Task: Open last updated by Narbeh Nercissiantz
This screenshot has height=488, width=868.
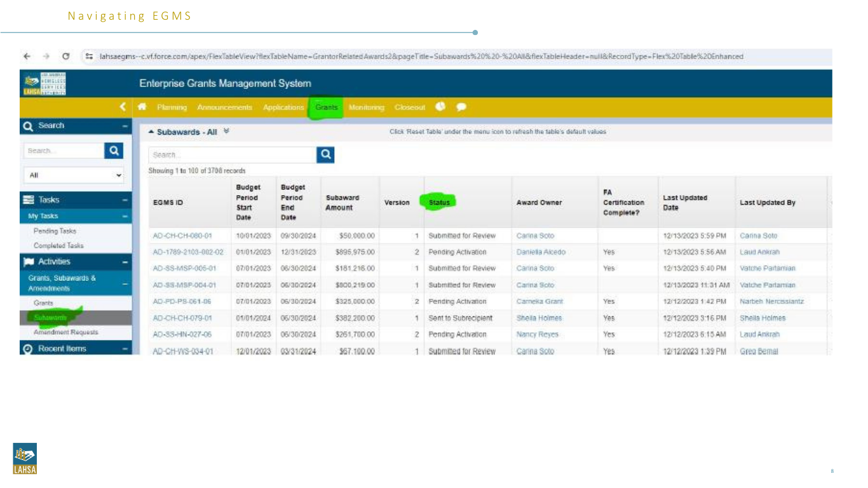Action: (x=771, y=301)
